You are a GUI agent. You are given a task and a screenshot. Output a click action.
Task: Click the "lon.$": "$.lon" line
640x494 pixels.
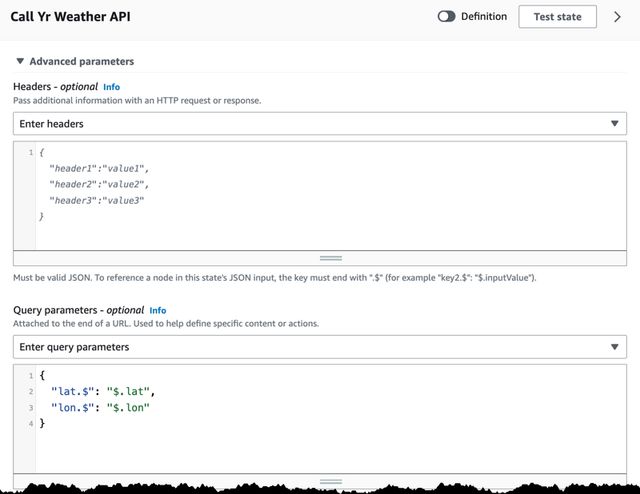tap(100, 407)
